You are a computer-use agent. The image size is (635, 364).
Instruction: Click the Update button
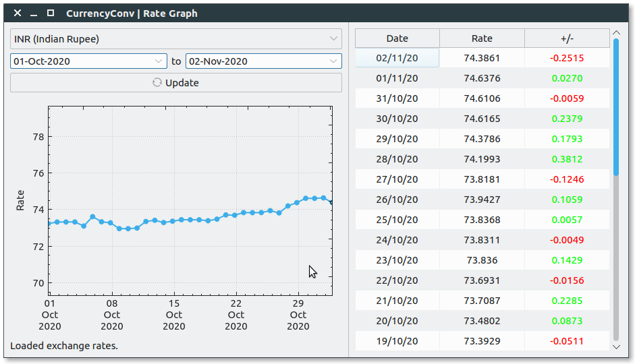click(176, 83)
